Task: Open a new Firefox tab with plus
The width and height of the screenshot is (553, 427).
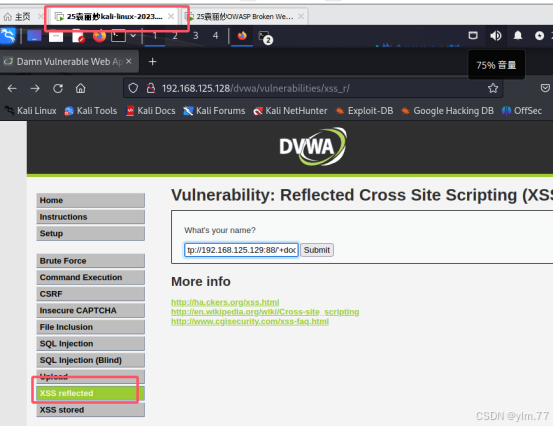Action: coord(152,62)
